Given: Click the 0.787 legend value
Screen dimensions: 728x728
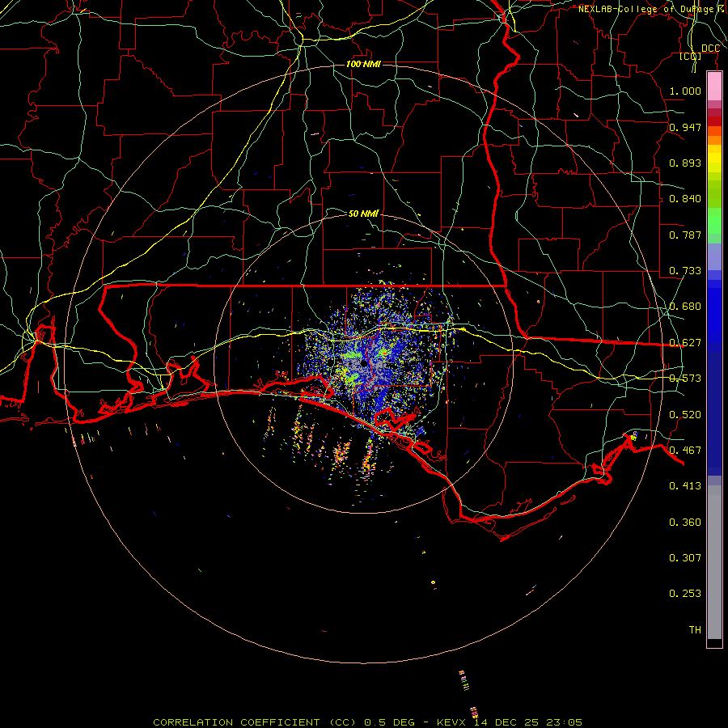Looking at the screenshot, I should pos(685,235).
